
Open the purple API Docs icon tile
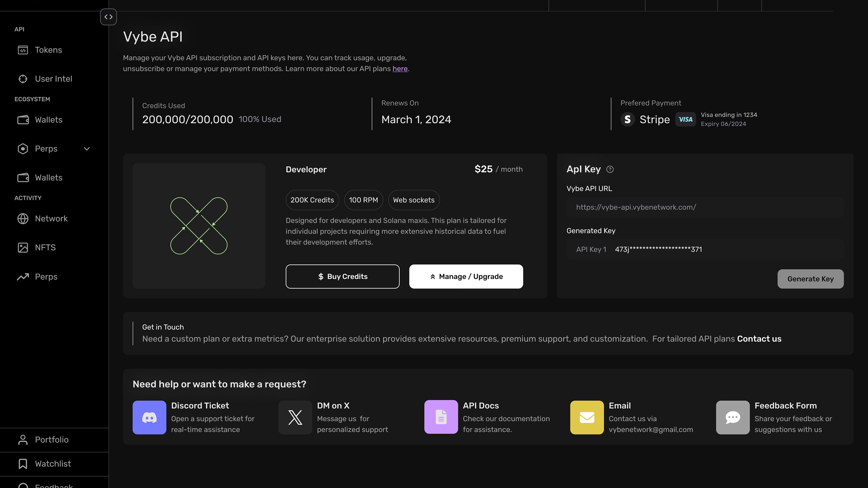(441, 417)
